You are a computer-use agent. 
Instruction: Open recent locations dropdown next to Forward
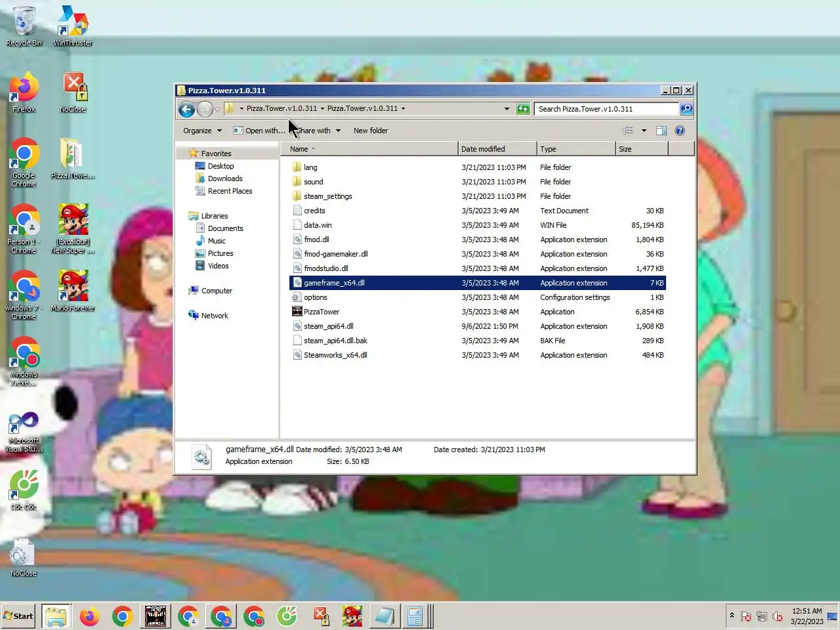tap(217, 110)
